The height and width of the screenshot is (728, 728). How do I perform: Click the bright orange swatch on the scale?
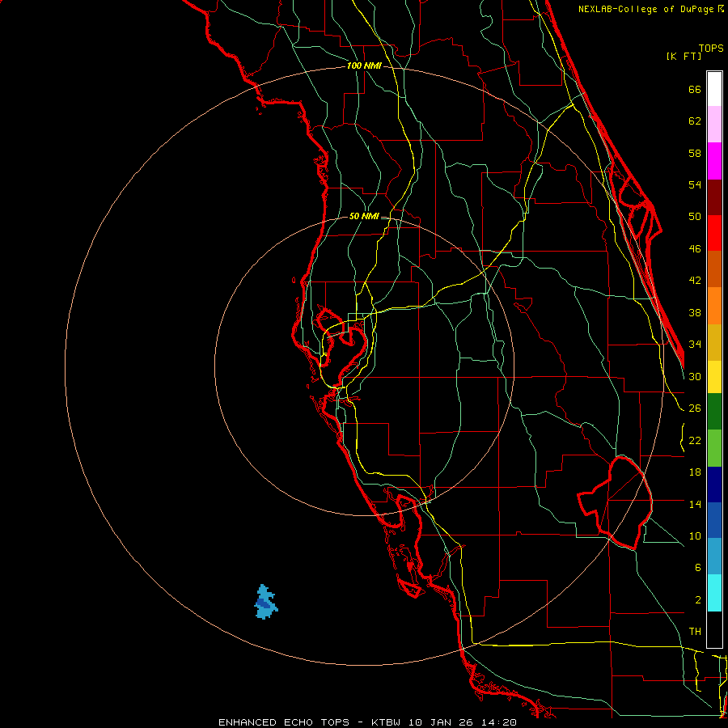[714, 306]
